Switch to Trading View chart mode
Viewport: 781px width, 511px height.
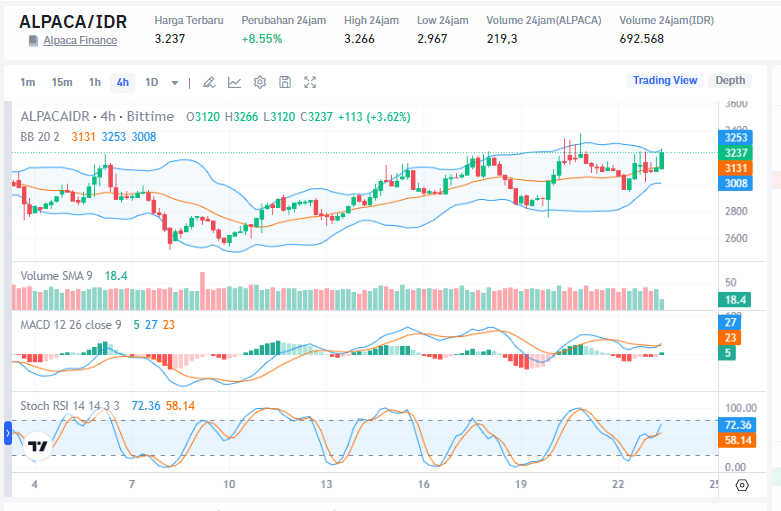665,80
